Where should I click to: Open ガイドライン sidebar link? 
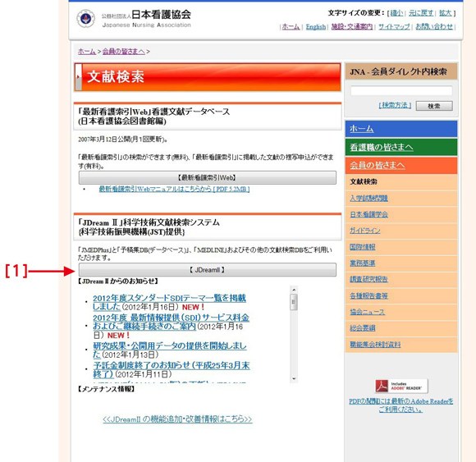pos(365,231)
